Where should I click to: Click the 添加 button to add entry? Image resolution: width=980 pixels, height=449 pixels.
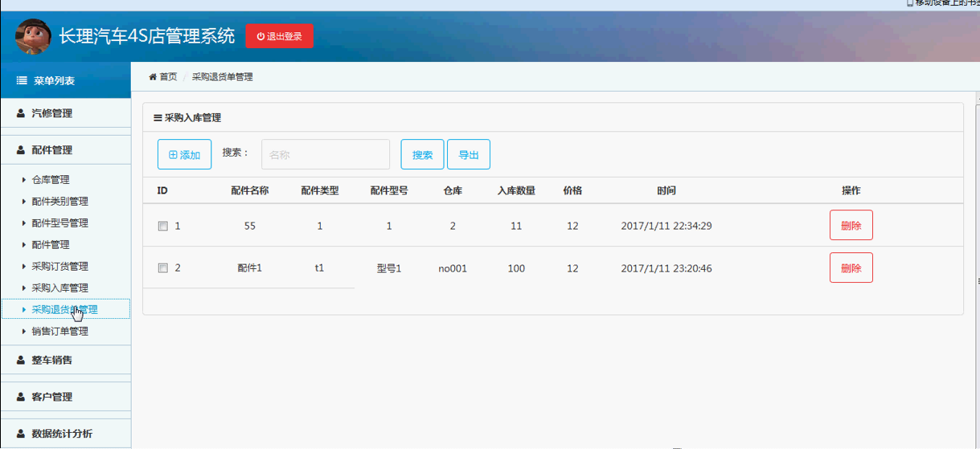184,155
